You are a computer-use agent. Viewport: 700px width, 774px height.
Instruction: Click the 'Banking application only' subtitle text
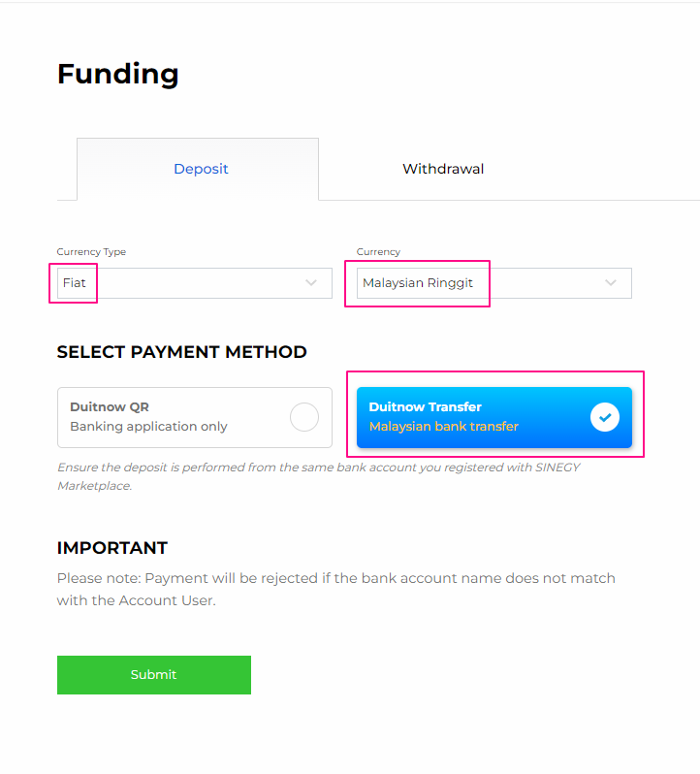[x=148, y=427]
